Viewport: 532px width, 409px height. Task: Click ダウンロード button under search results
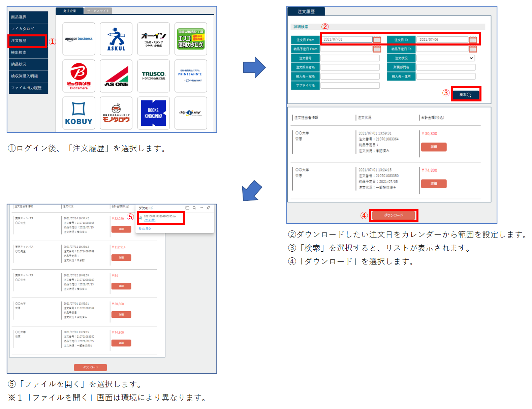point(394,215)
